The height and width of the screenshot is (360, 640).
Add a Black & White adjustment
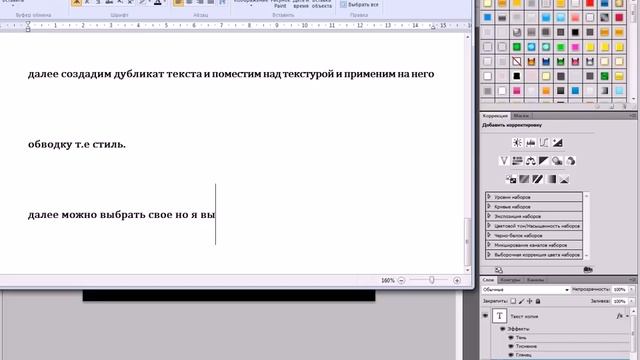click(x=544, y=161)
